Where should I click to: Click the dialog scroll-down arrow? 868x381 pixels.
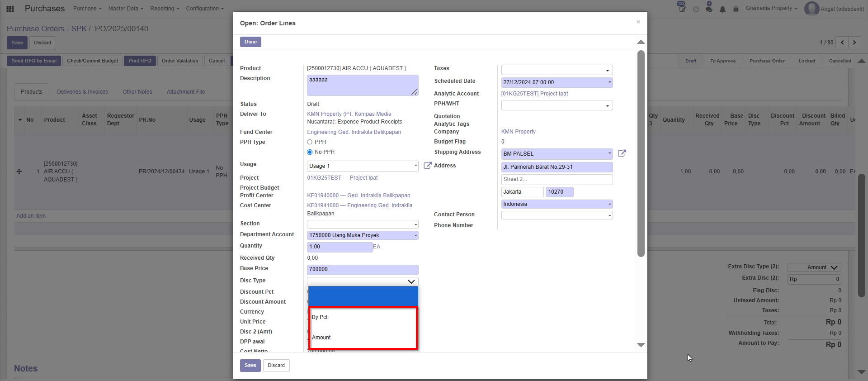pos(641,345)
